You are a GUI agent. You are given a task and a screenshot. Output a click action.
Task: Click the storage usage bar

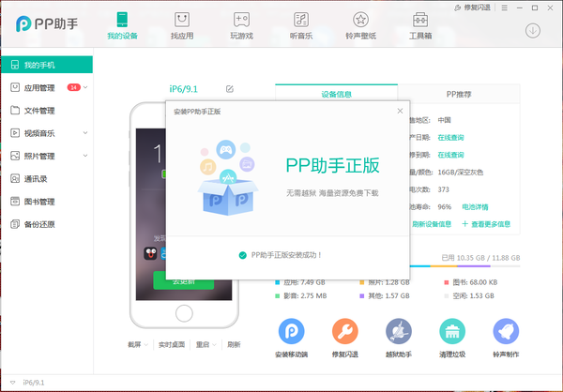click(x=464, y=266)
